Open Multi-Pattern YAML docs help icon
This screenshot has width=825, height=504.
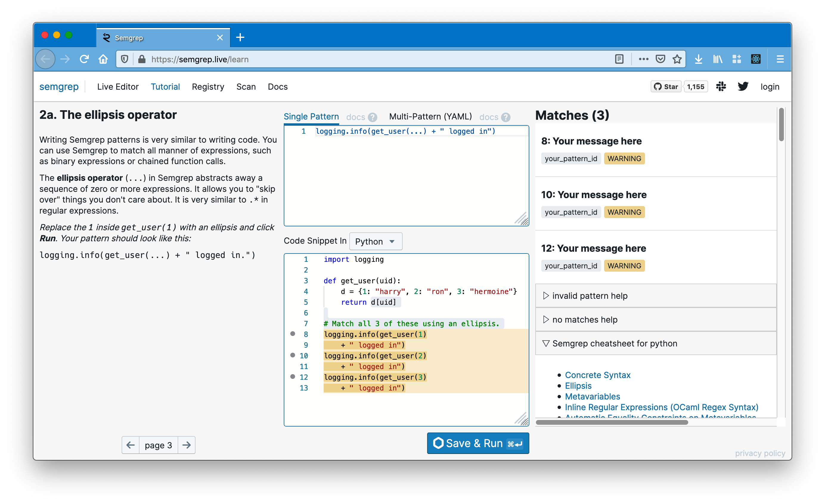click(505, 117)
